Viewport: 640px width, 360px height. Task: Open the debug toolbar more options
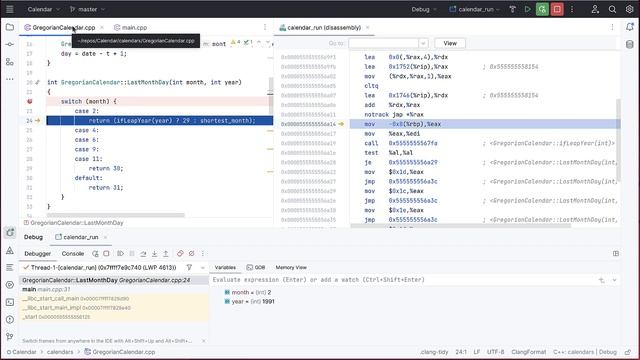[x=203, y=253]
